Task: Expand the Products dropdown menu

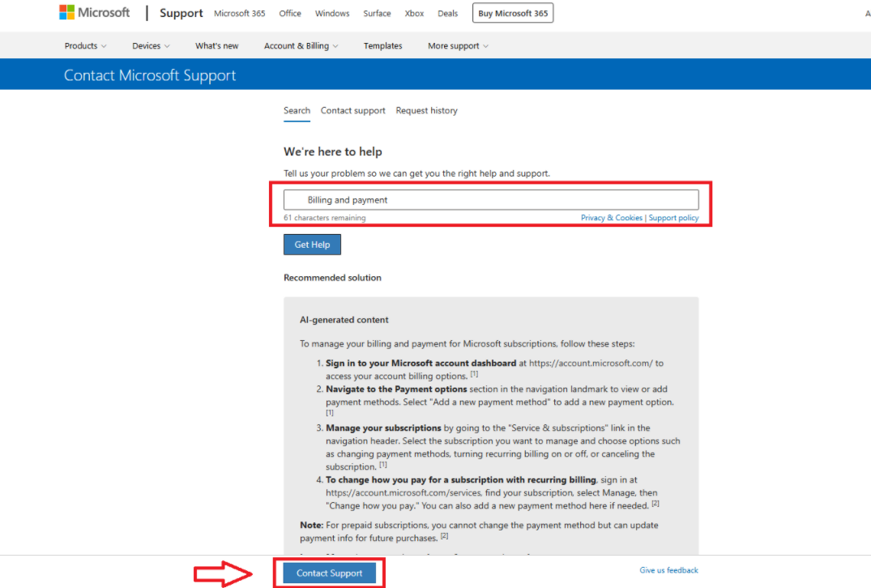Action: coord(86,45)
